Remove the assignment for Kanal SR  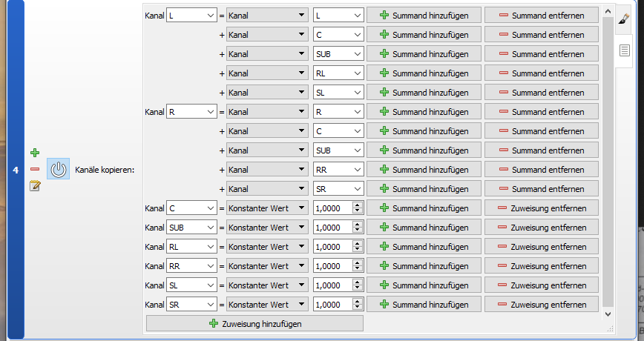pyautogui.click(x=541, y=304)
